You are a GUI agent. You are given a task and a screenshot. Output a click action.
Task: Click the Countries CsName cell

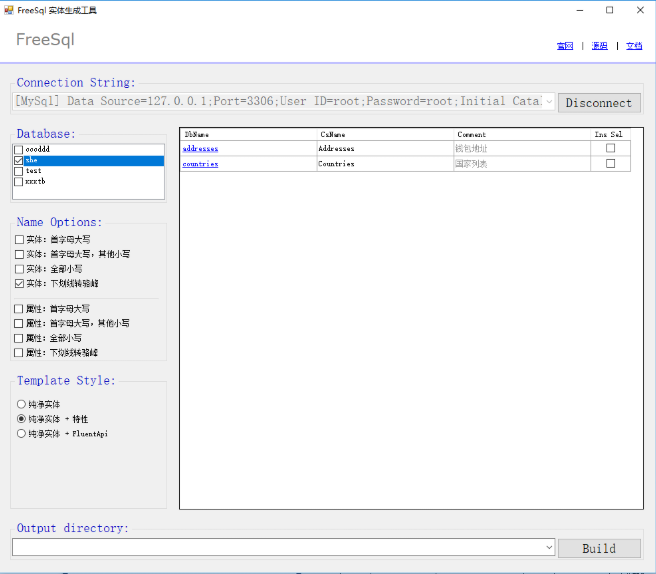[385, 164]
